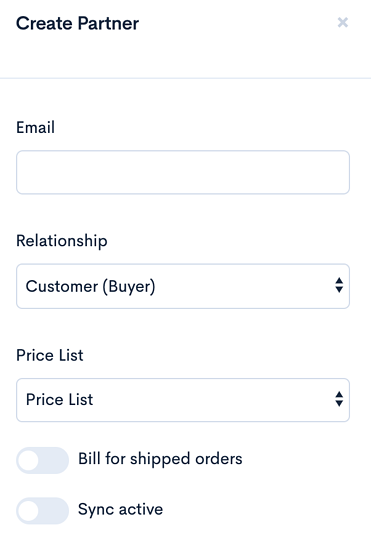The width and height of the screenshot is (371, 538).
Task: Click the Relationship selector's up-down arrows icon
Action: point(339,285)
